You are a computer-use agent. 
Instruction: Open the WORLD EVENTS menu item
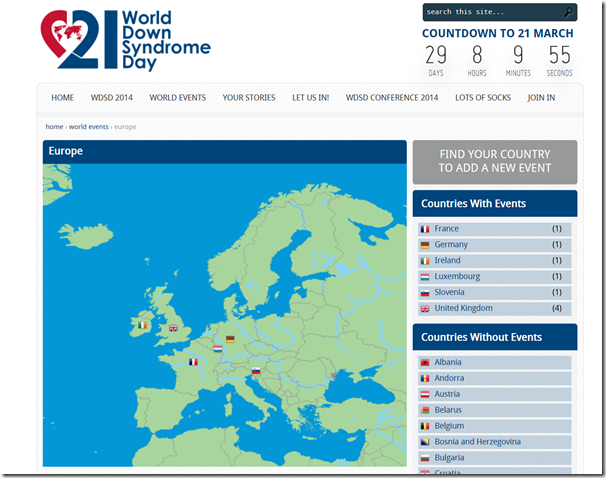pos(178,98)
